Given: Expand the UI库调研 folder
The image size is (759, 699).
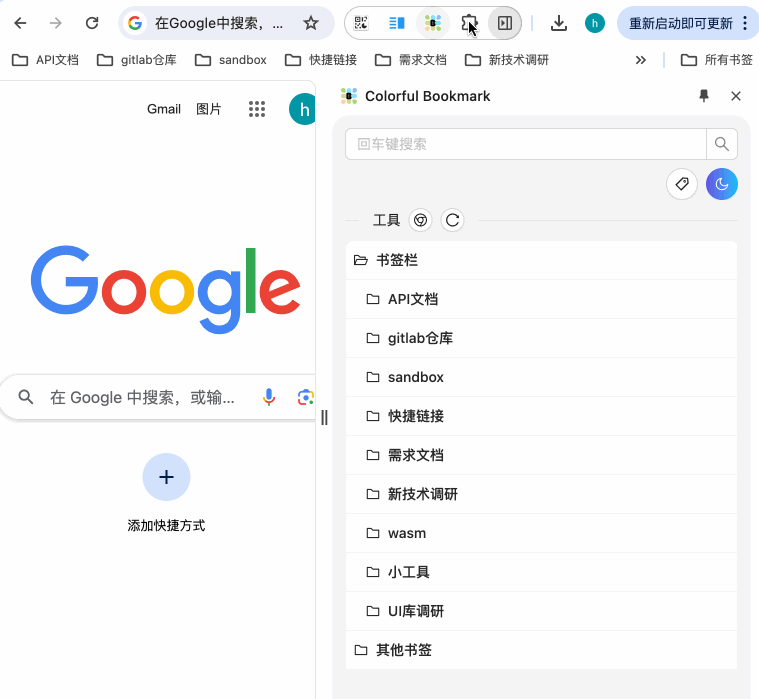Looking at the screenshot, I should click(x=541, y=611).
